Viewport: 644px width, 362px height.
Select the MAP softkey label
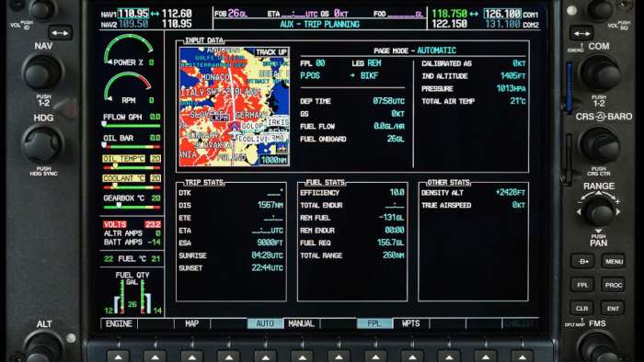[x=191, y=323]
